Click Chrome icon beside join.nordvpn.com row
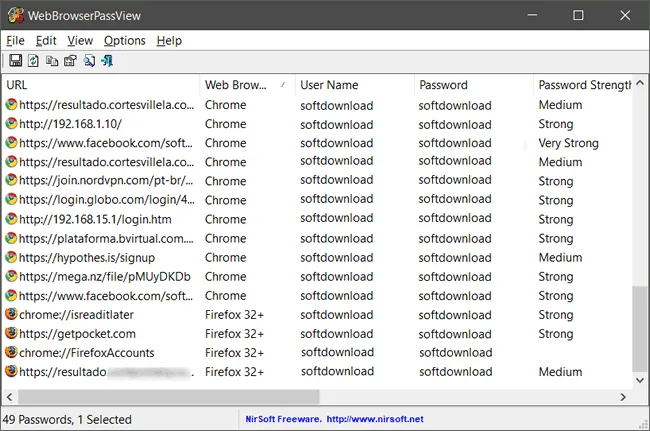650x431 pixels. (11, 180)
